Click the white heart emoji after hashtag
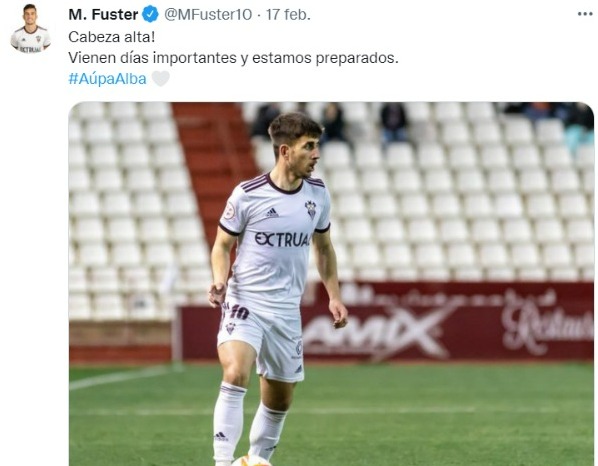Viewport: 598px width, 466px height. [x=161, y=79]
